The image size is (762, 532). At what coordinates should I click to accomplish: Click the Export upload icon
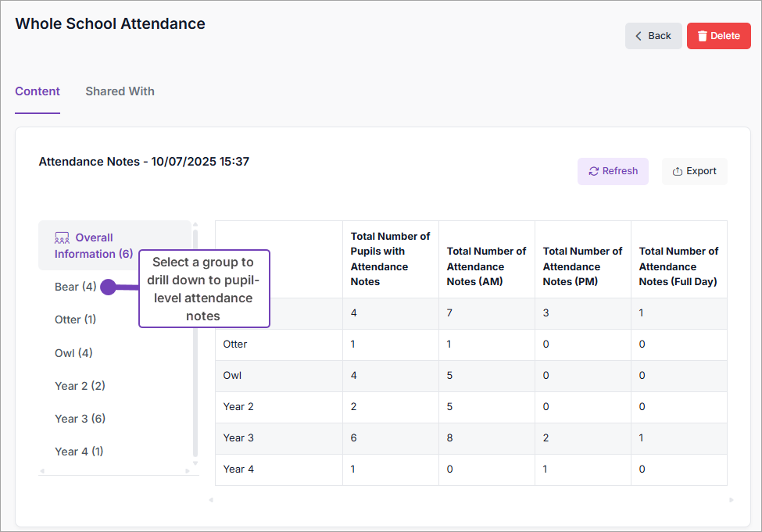click(678, 172)
